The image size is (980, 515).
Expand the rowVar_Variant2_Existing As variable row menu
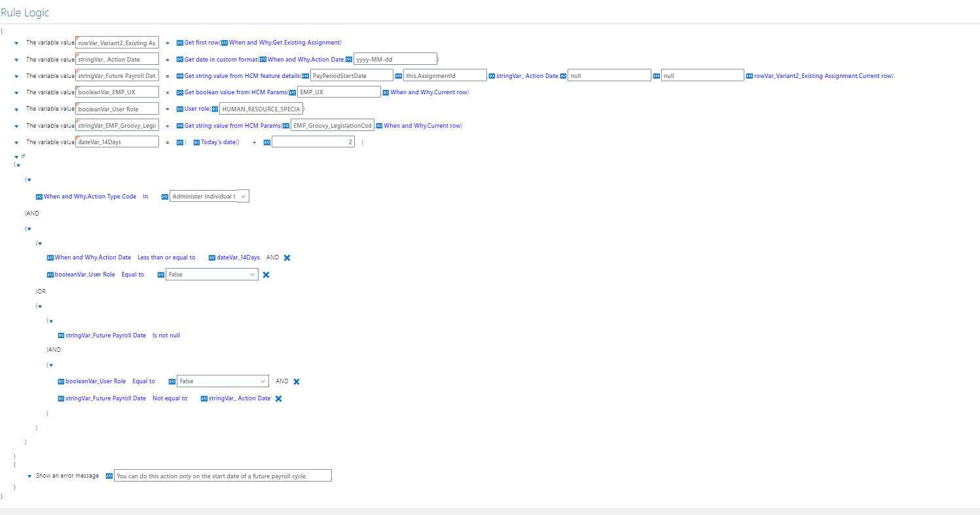pos(16,43)
